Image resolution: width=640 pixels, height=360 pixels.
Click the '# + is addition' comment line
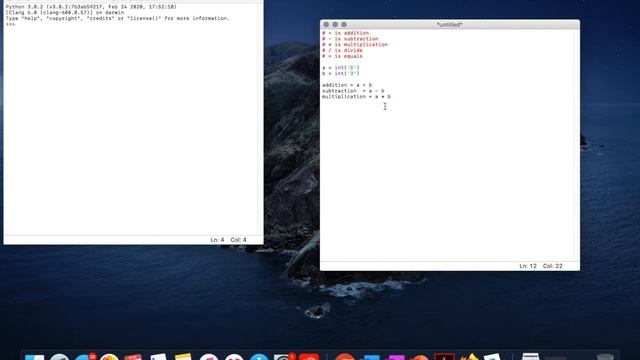tap(345, 33)
